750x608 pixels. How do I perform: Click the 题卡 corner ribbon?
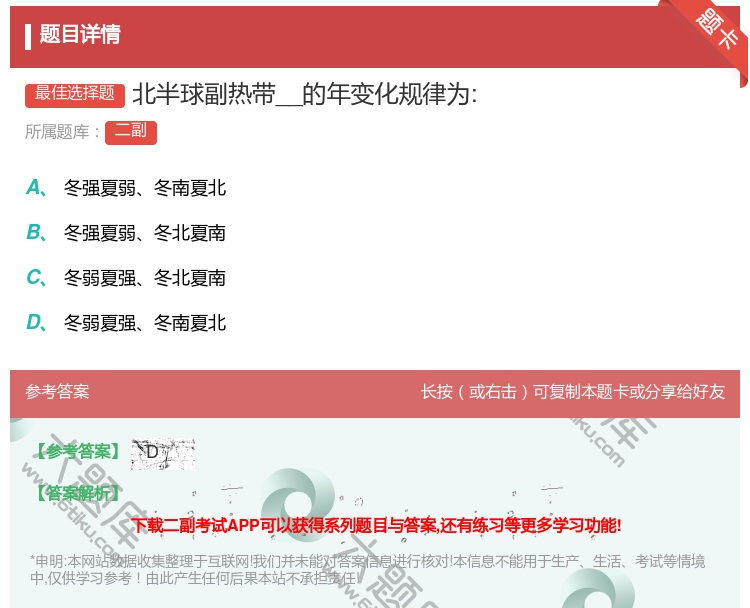tap(716, 29)
